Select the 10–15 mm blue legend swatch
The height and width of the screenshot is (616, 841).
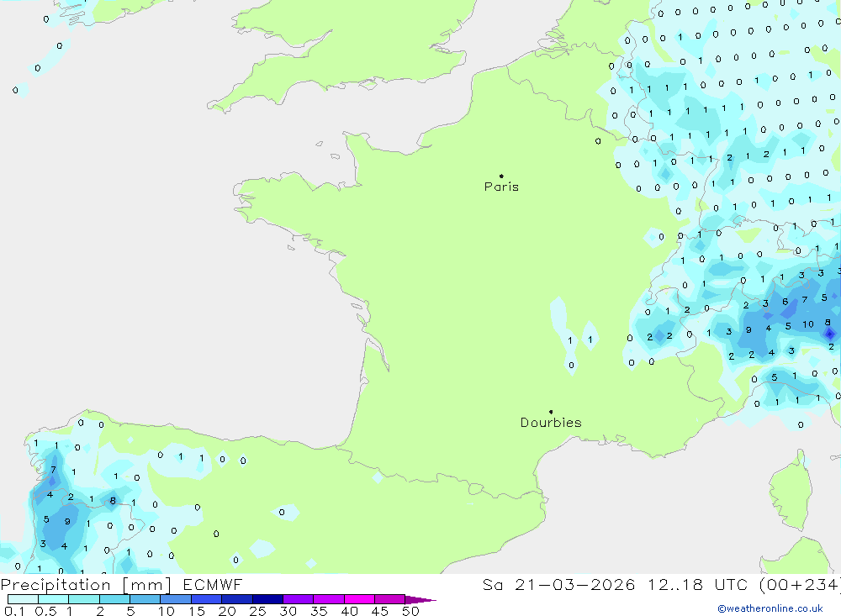tap(176, 599)
